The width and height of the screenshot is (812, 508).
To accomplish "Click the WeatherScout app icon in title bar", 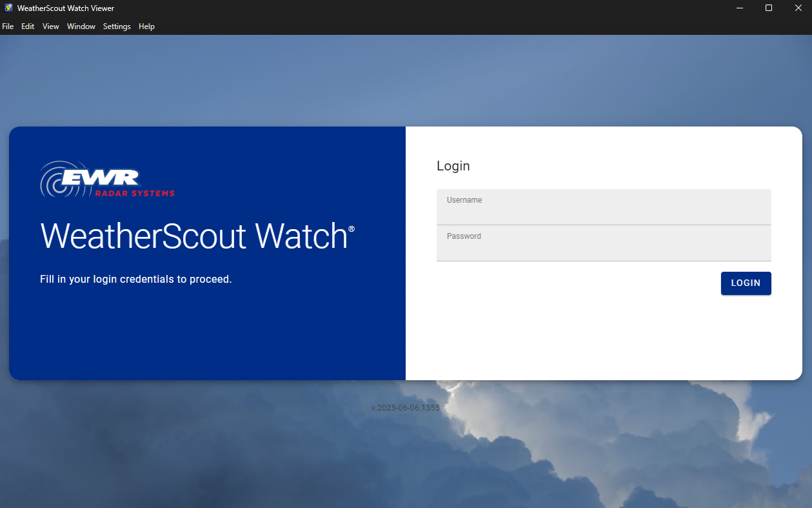I will tap(8, 8).
